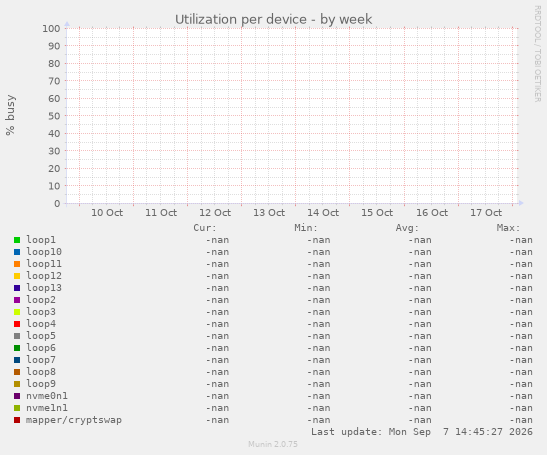The image size is (547, 455).
Task: Select the loop5 legend label
Action: 41,336
